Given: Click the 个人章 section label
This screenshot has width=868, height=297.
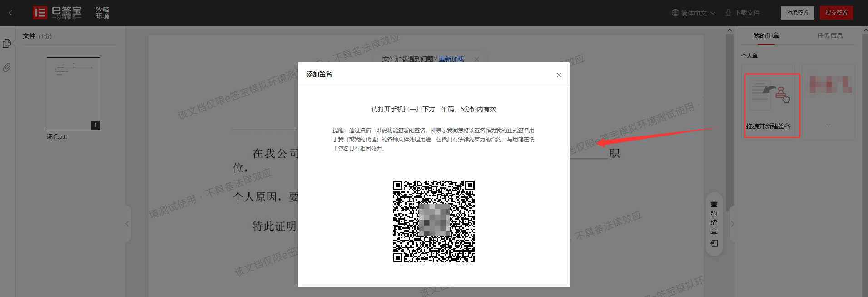Looking at the screenshot, I should pyautogui.click(x=749, y=55).
